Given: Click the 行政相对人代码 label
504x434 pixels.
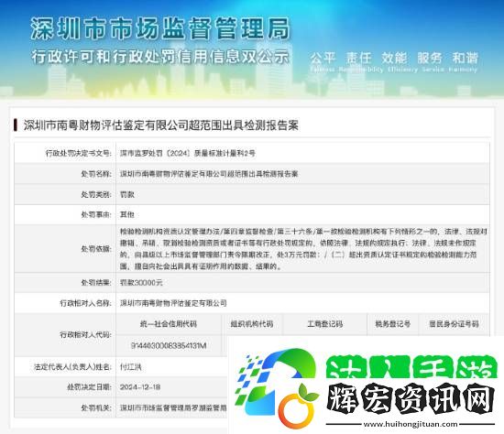Looking at the screenshot, I should point(85,335).
